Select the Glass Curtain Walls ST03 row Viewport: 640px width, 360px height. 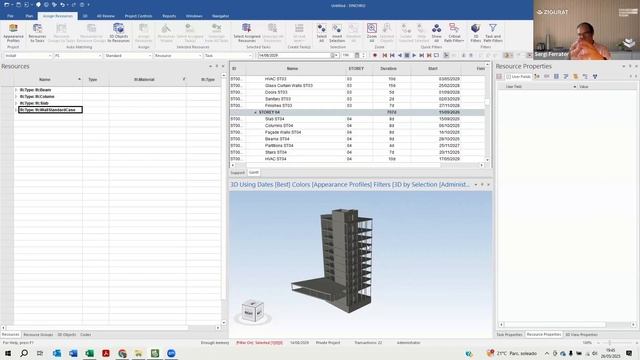pos(357,86)
